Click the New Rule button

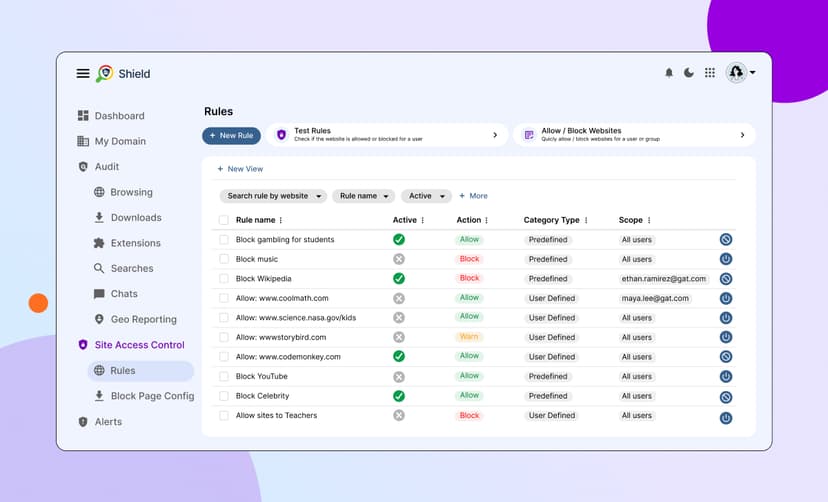231,136
